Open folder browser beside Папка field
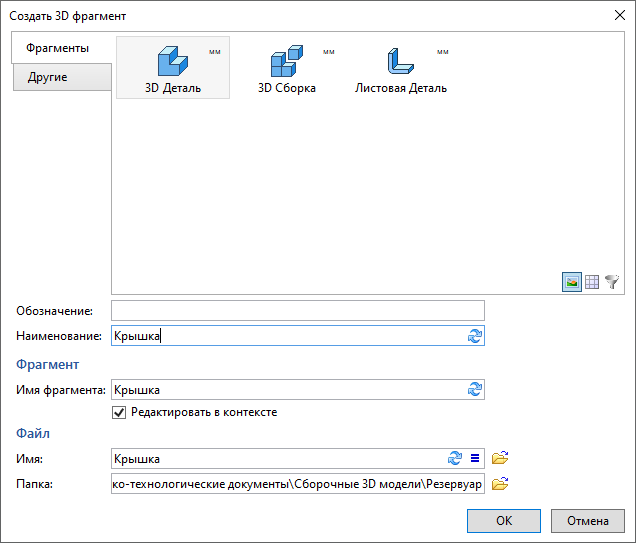Image resolution: width=636 pixels, height=543 pixels. pos(501,485)
